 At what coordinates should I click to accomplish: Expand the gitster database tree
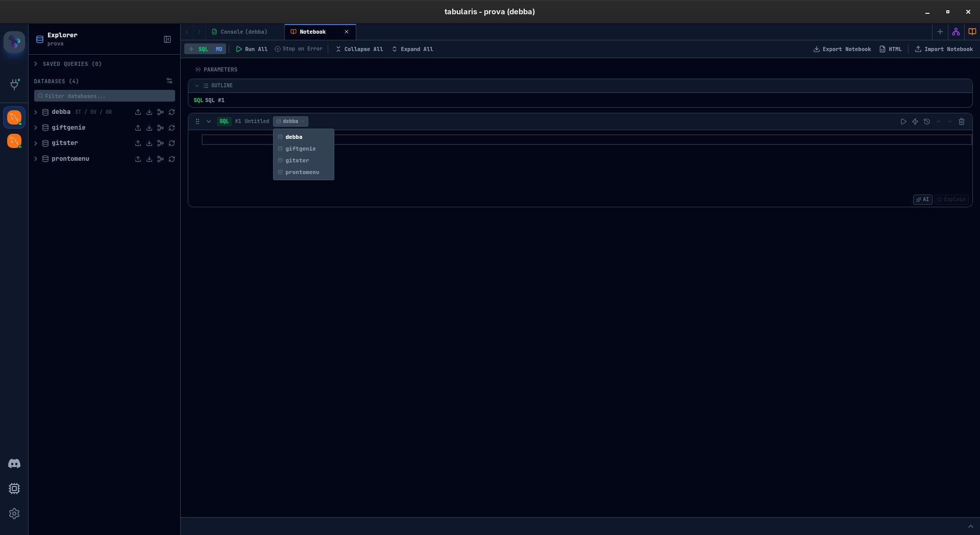(36, 143)
